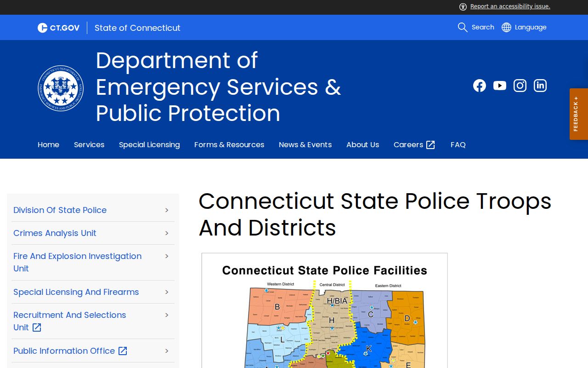Open the Services menu item

pyautogui.click(x=89, y=145)
